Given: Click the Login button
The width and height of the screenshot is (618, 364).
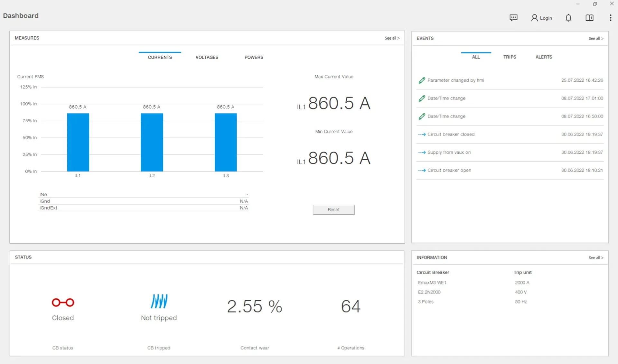Looking at the screenshot, I should (x=542, y=18).
